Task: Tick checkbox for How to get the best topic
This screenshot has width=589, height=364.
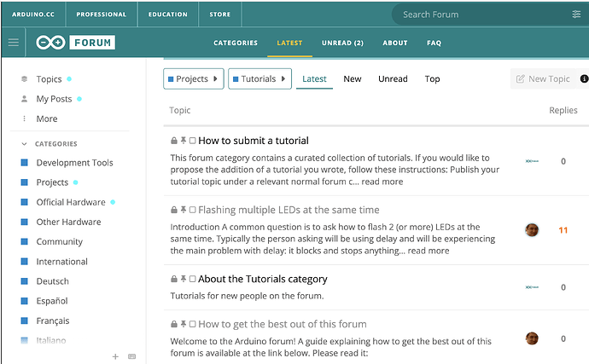Action: click(192, 324)
